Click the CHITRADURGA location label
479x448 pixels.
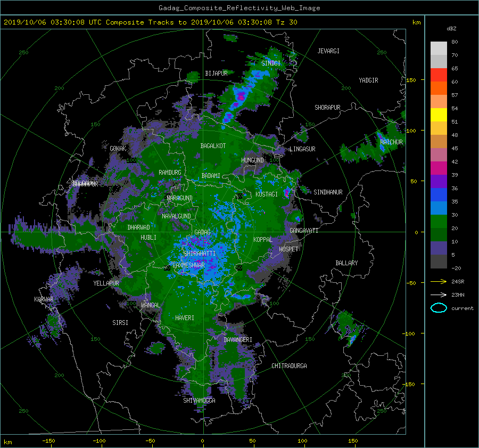290,366
